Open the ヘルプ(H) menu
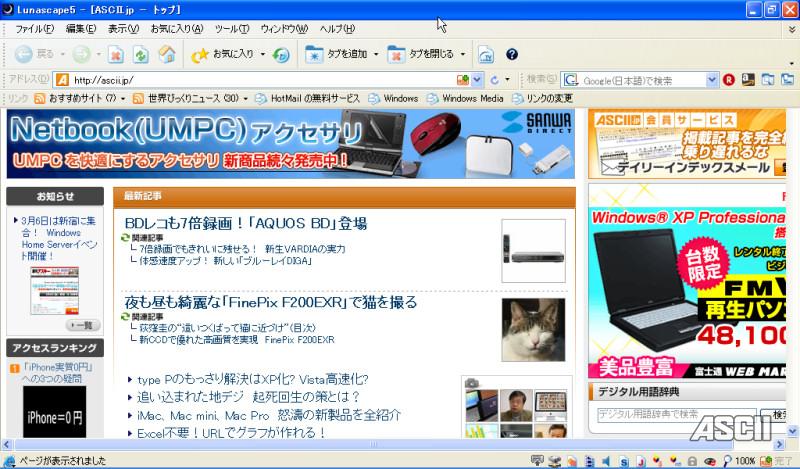Image resolution: width=800 pixels, height=469 pixels. coord(337,29)
